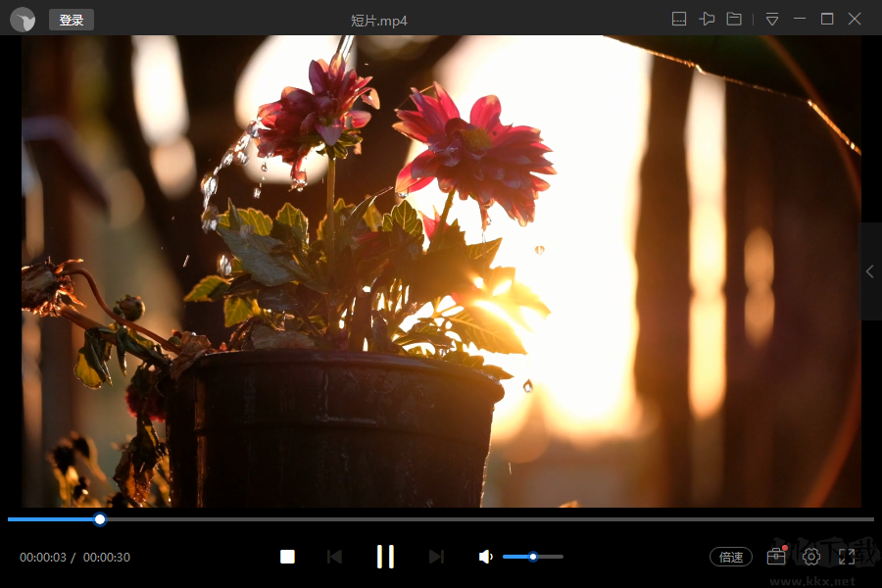The width and height of the screenshot is (882, 588).
Task: Switch to mini-mode window icon
Action: click(679, 20)
